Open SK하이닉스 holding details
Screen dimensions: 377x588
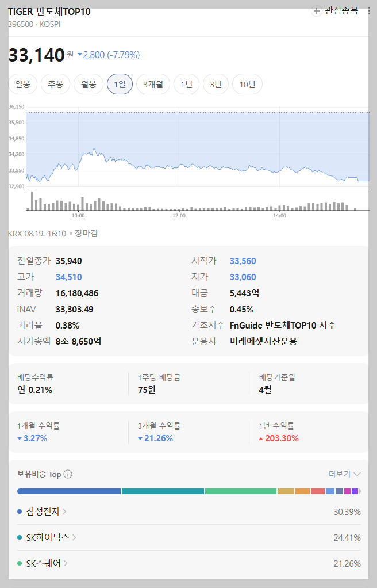click(x=51, y=537)
